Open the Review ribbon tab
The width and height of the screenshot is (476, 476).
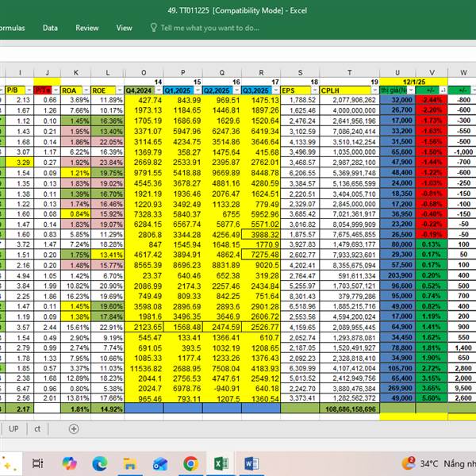pos(87,28)
